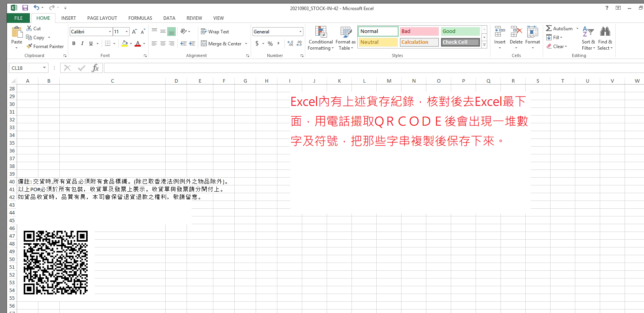Click the Increase Decimal icon
The height and width of the screenshot is (313, 644).
click(x=290, y=43)
